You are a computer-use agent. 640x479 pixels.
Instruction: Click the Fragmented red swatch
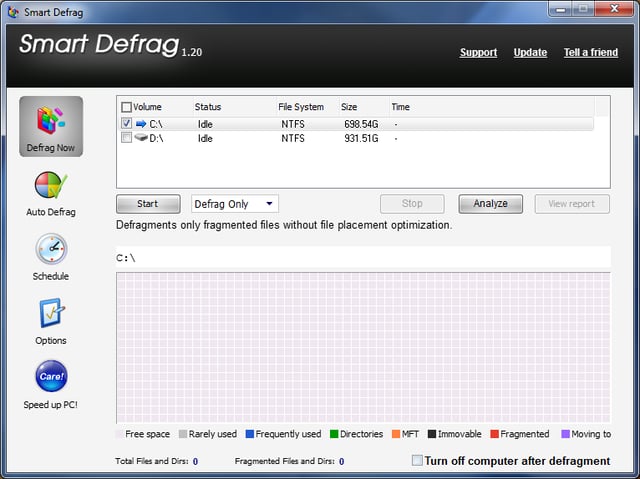tap(495, 434)
